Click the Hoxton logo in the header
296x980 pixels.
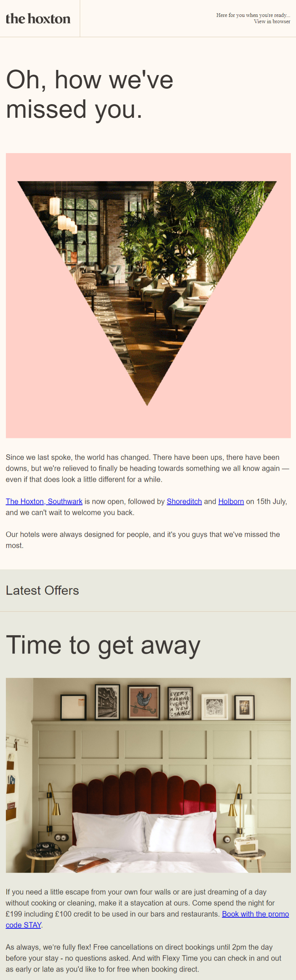coord(38,19)
